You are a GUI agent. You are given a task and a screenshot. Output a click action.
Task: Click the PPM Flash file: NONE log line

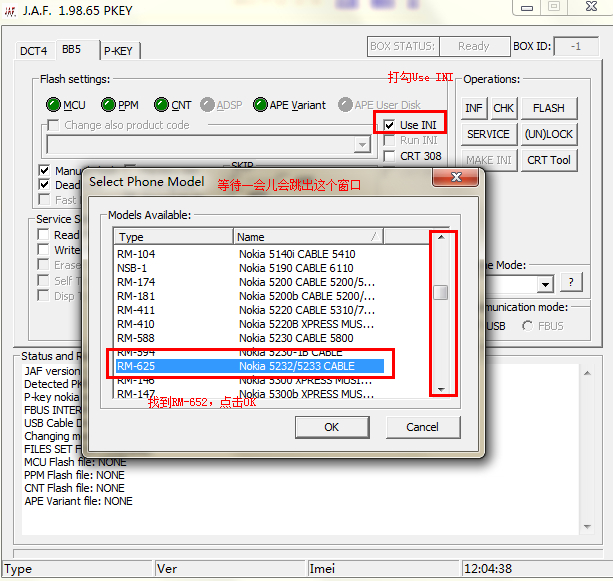click(74, 475)
